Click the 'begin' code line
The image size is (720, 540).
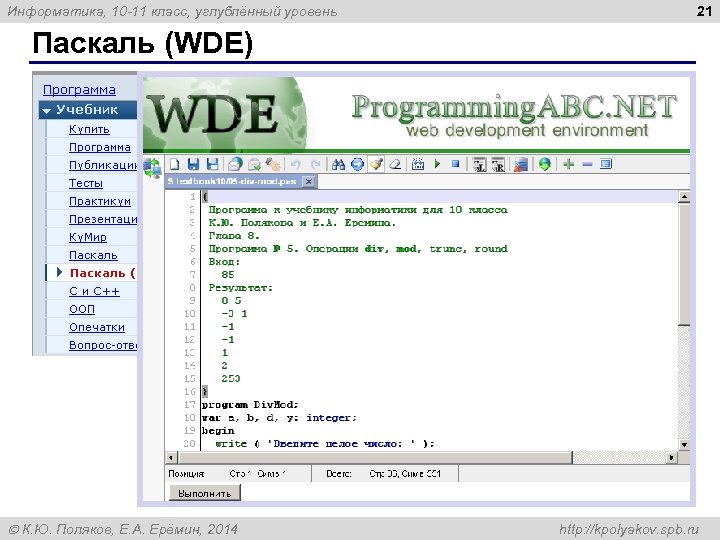pyautogui.click(x=218, y=431)
